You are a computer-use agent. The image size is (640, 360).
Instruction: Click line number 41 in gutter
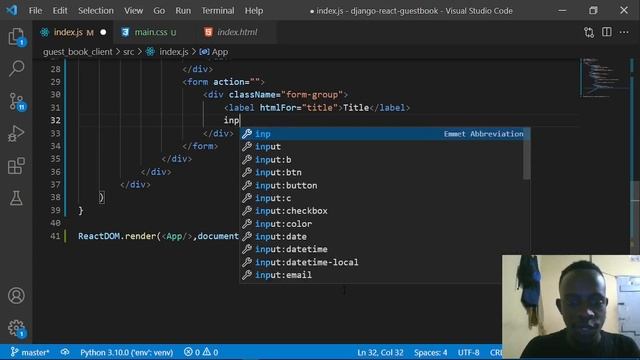(56, 236)
